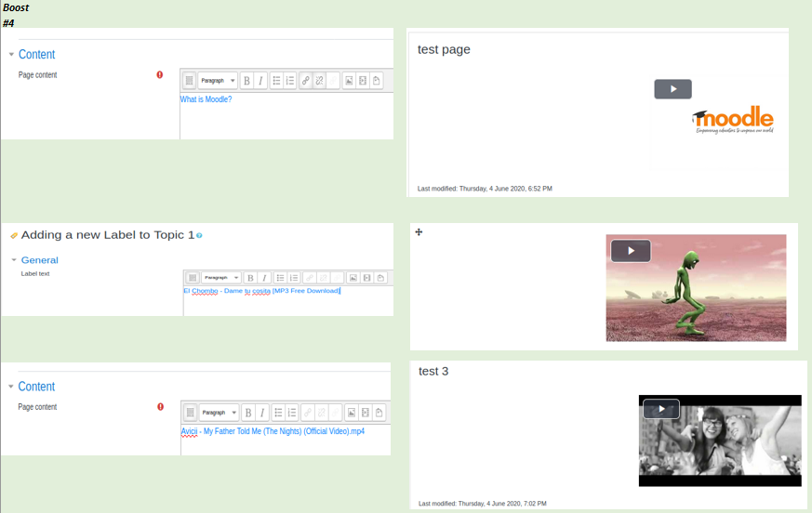Insert media in the Label text editor

click(x=366, y=278)
